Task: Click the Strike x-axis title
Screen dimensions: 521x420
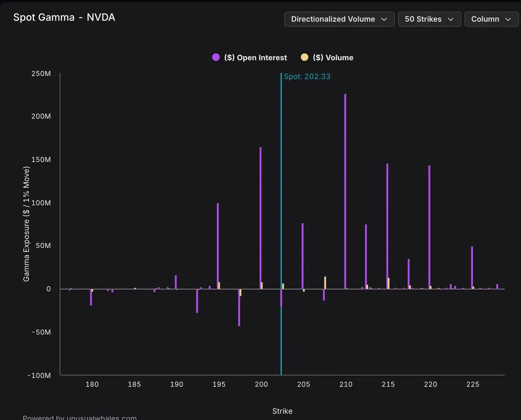Action: tap(282, 411)
